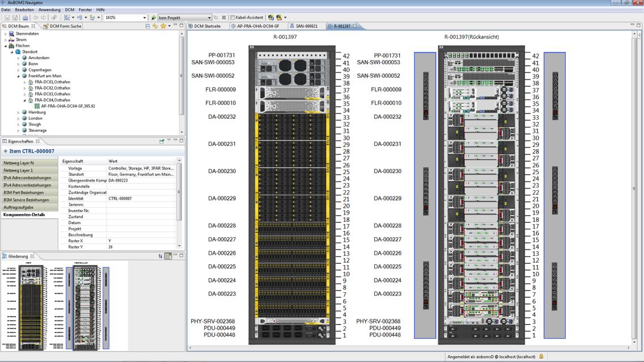
Task: Close the R-001397 editor tab
Action: pos(355,26)
